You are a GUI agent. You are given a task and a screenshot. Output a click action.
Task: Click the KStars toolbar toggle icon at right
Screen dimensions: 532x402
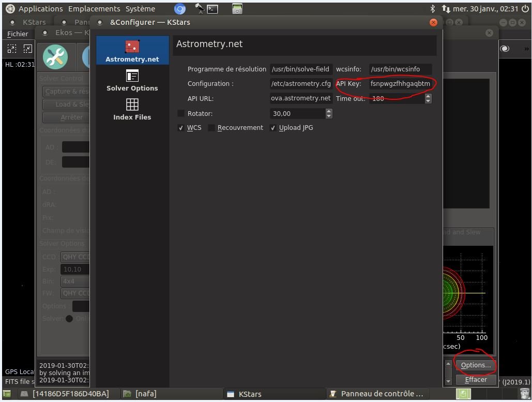tap(505, 49)
